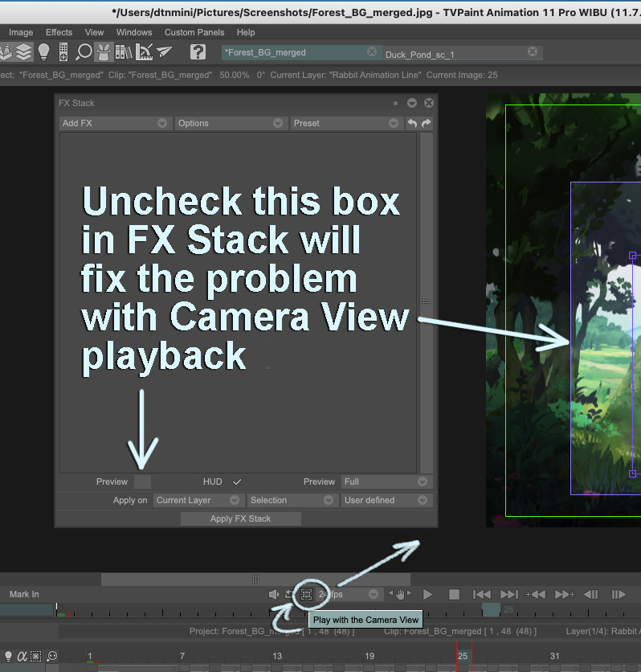Open the View menu
The image size is (641, 672).
click(x=94, y=33)
